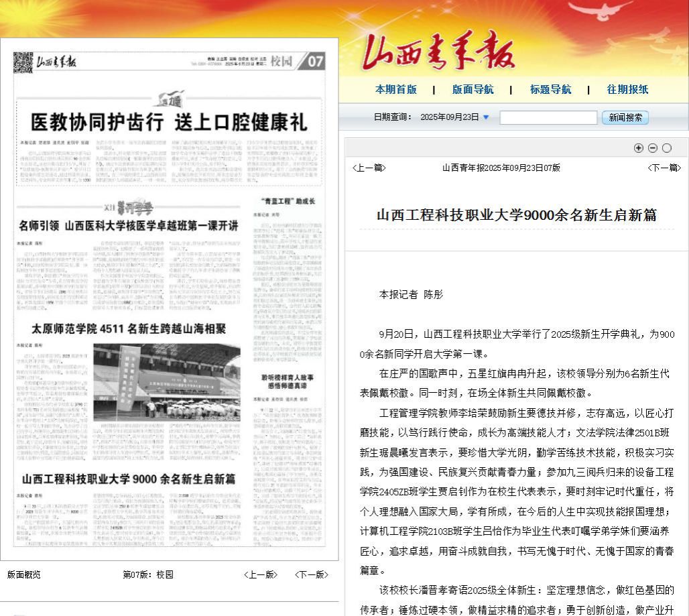Go to next article 下一篇
The height and width of the screenshot is (616, 689).
(x=664, y=168)
